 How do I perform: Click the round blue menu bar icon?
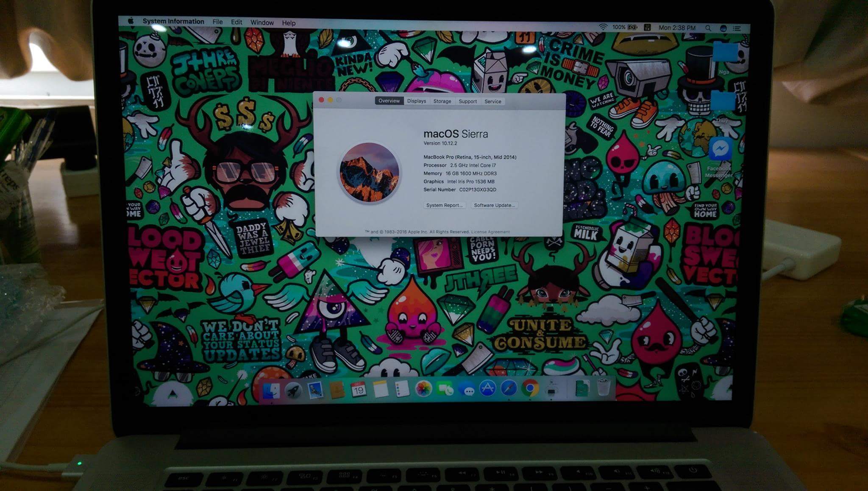click(x=723, y=28)
